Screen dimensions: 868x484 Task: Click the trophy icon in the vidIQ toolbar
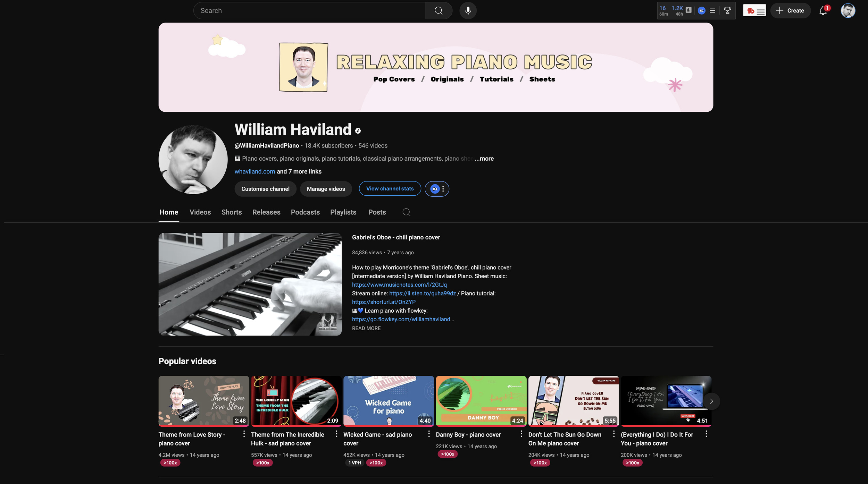727,11
